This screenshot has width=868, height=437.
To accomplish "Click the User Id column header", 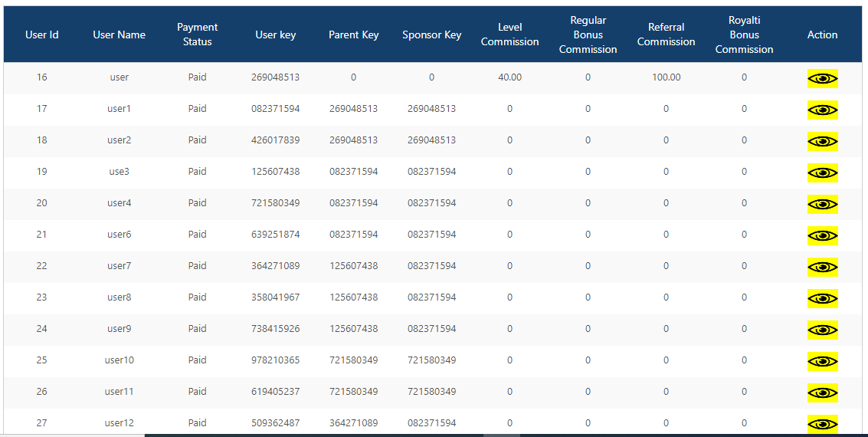I will (42, 34).
